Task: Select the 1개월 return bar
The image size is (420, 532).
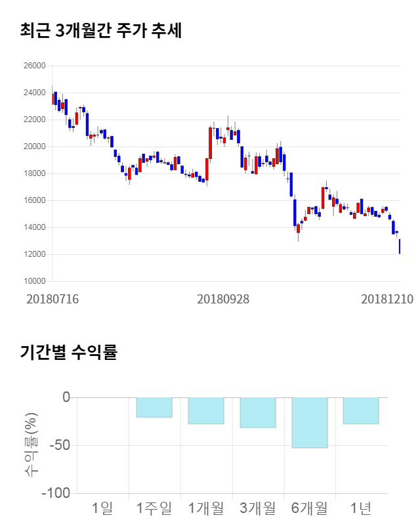Action: 206,410
